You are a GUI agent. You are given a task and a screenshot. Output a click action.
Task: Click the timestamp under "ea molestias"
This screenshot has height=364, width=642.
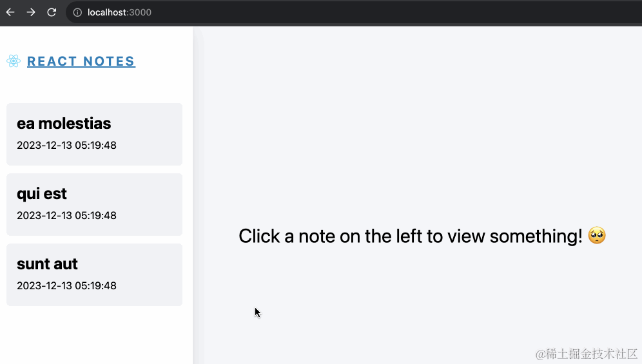pyautogui.click(x=66, y=146)
